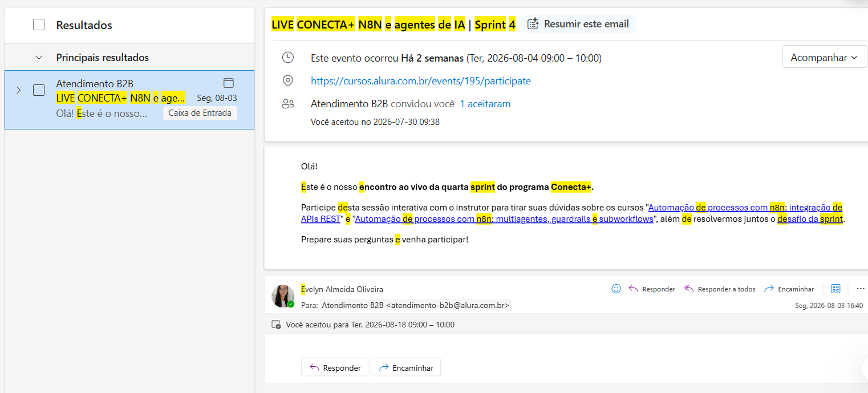Tick the select-all checkbox beside Resultados
Image resolution: width=868 pixels, height=393 pixels.
coord(39,25)
